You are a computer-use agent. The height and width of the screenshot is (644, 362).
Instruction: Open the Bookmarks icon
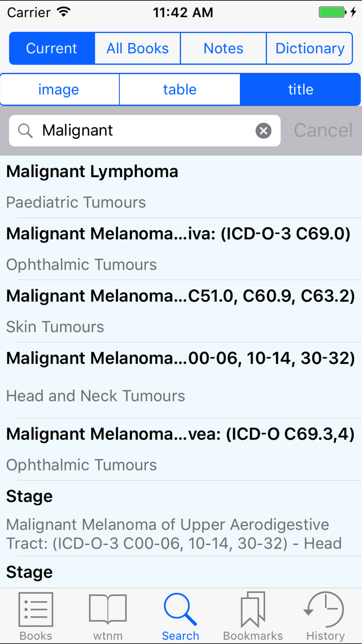click(253, 610)
